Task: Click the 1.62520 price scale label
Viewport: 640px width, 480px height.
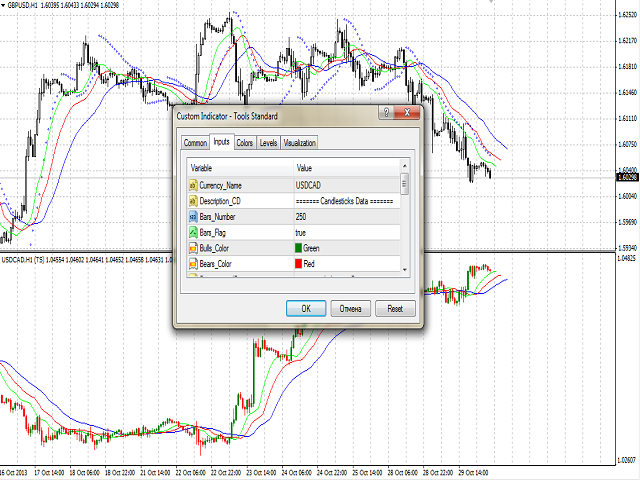Action: [x=627, y=15]
